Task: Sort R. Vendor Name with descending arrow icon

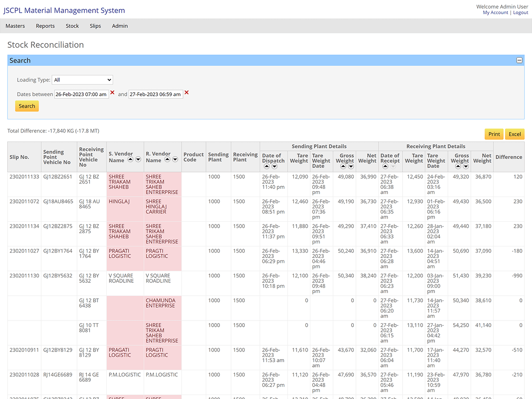Action: point(175,160)
